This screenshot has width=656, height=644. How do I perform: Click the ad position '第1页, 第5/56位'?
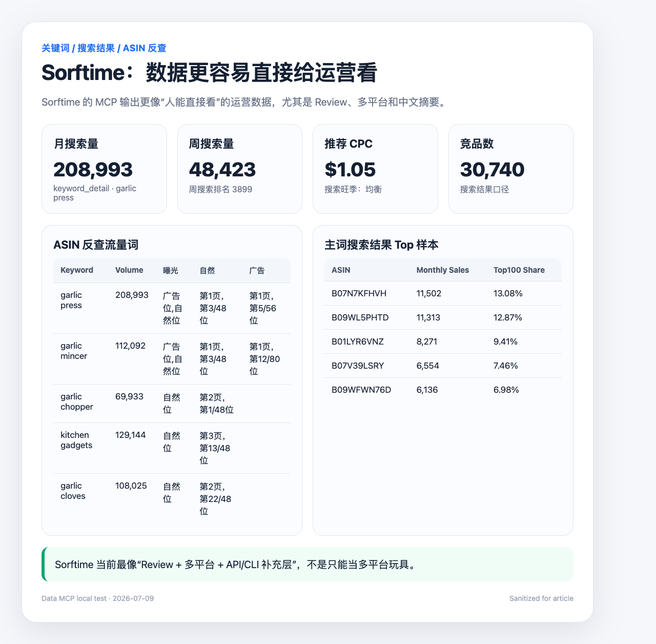point(263,308)
